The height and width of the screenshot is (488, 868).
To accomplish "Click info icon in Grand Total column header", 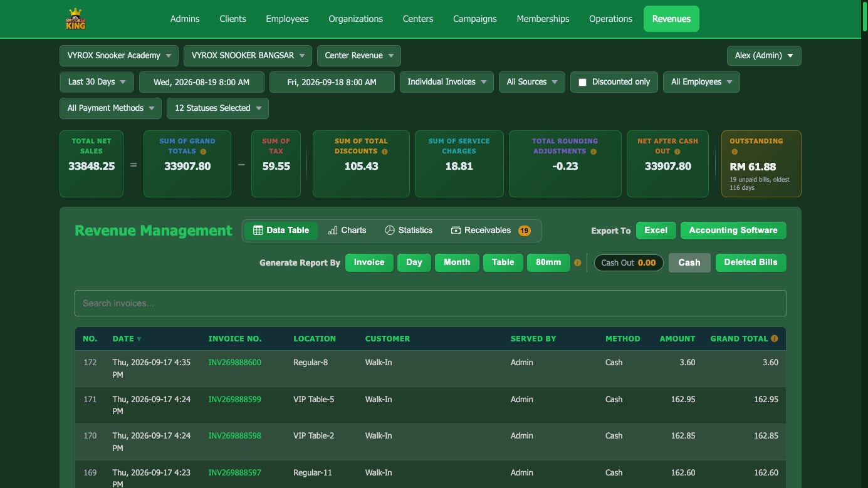I will point(774,338).
